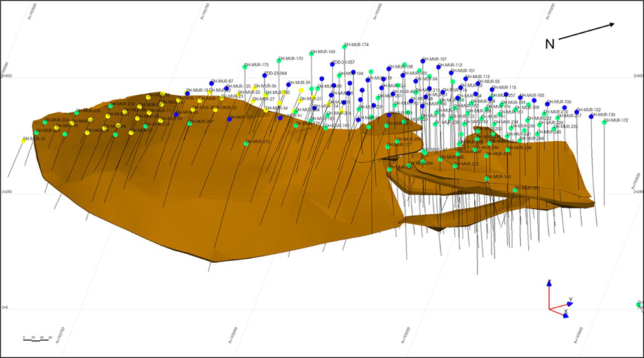The width and height of the screenshot is (644, 358).
Task: Select the yellow DH-MUR-10 collar marker
Action: (x=24, y=140)
